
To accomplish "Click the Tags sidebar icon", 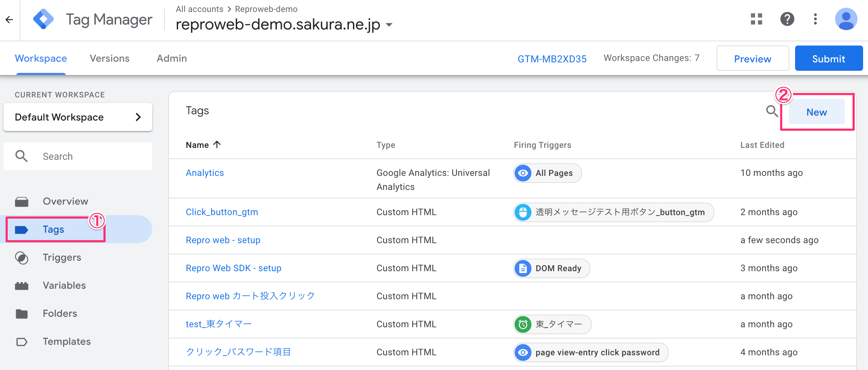I will 21,230.
